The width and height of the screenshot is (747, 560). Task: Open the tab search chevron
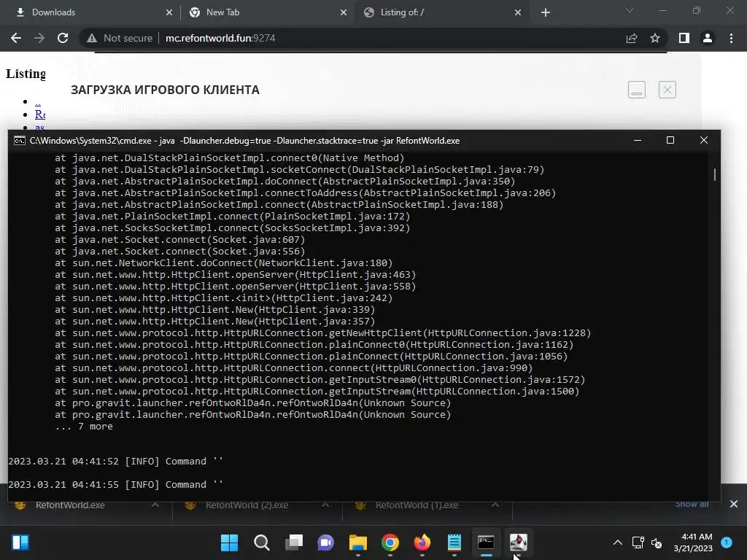(630, 10)
